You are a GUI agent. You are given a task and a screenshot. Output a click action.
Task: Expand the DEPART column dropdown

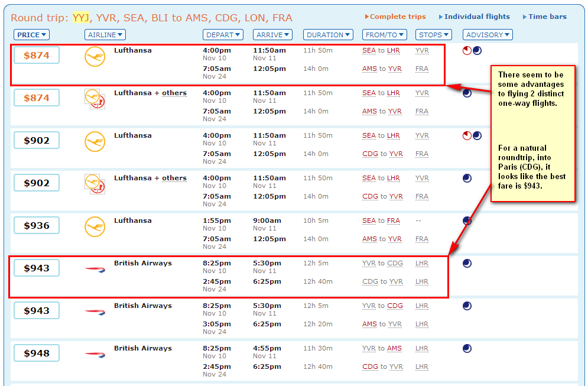(223, 35)
